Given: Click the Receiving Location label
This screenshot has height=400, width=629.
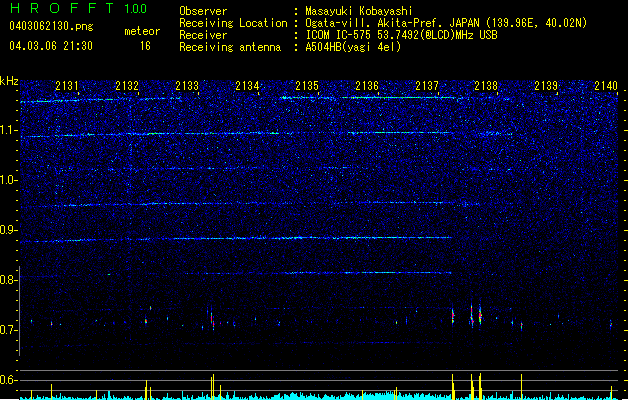Looking at the screenshot, I should coord(233,23).
